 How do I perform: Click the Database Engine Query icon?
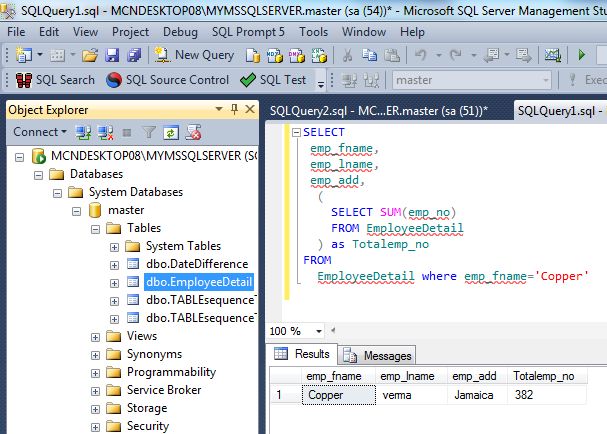click(x=253, y=55)
